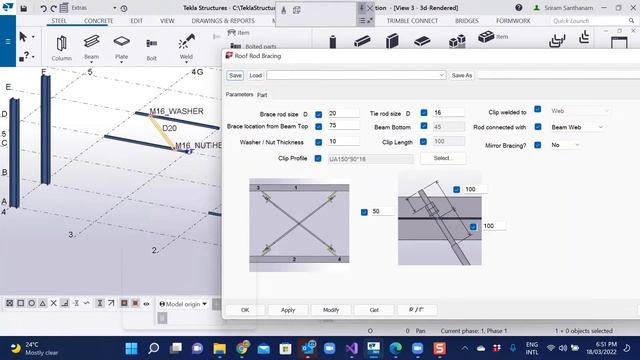Switch to DRAWINGS & REPORTS tab
Image resolution: width=640 pixels, height=360 pixels.
pos(223,21)
